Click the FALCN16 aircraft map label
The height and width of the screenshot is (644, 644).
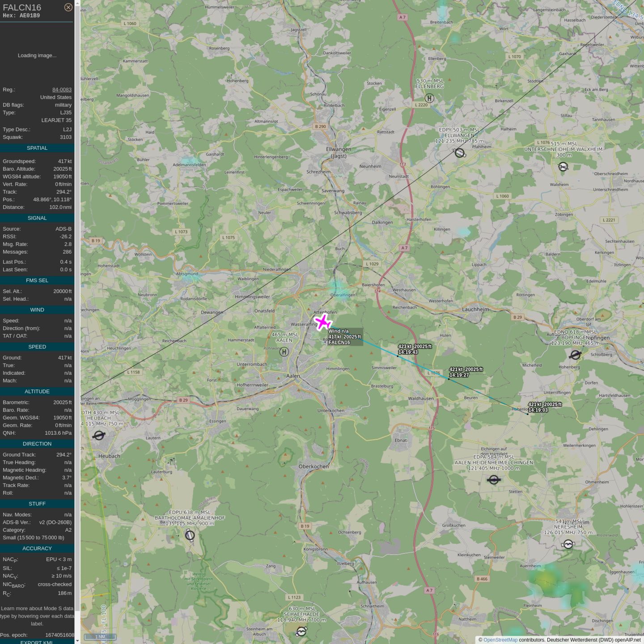339,343
